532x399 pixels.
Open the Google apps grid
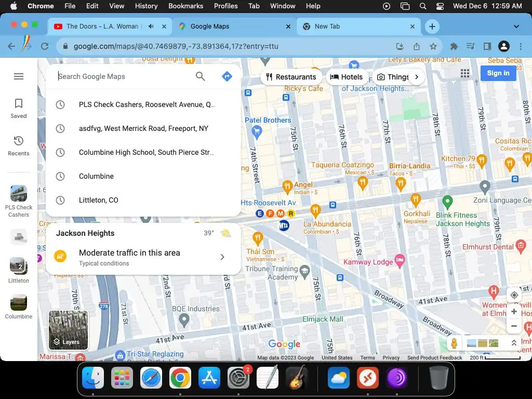465,73
